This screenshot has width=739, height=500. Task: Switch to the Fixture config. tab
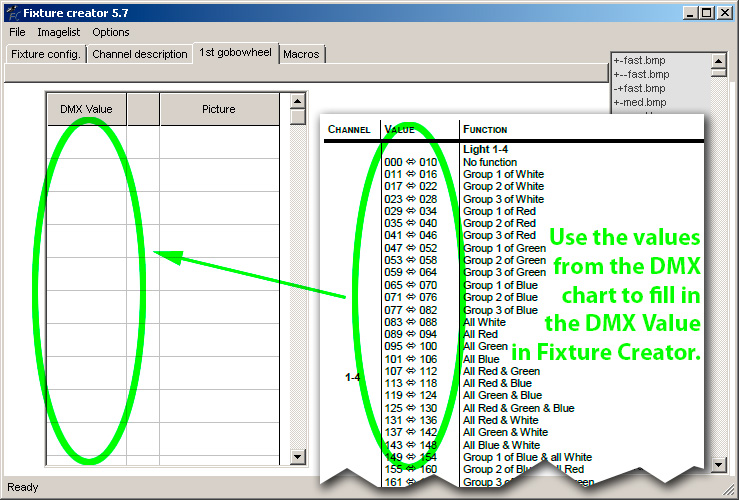[46, 54]
